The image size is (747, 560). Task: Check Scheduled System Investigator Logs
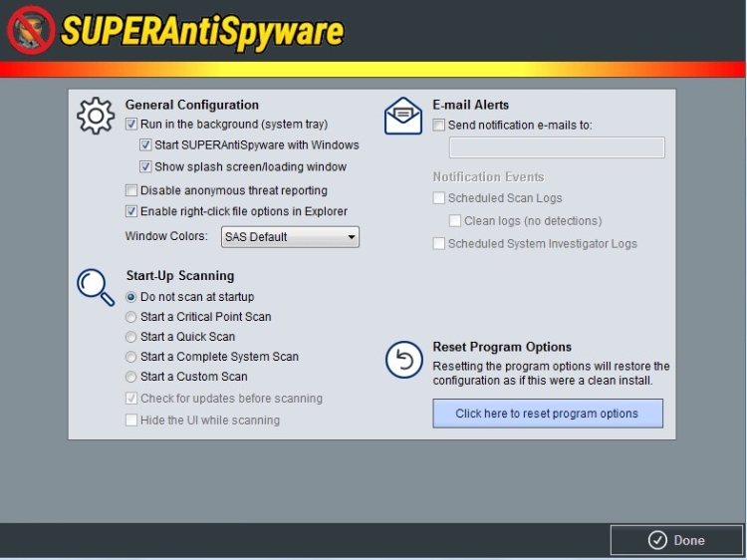point(439,243)
